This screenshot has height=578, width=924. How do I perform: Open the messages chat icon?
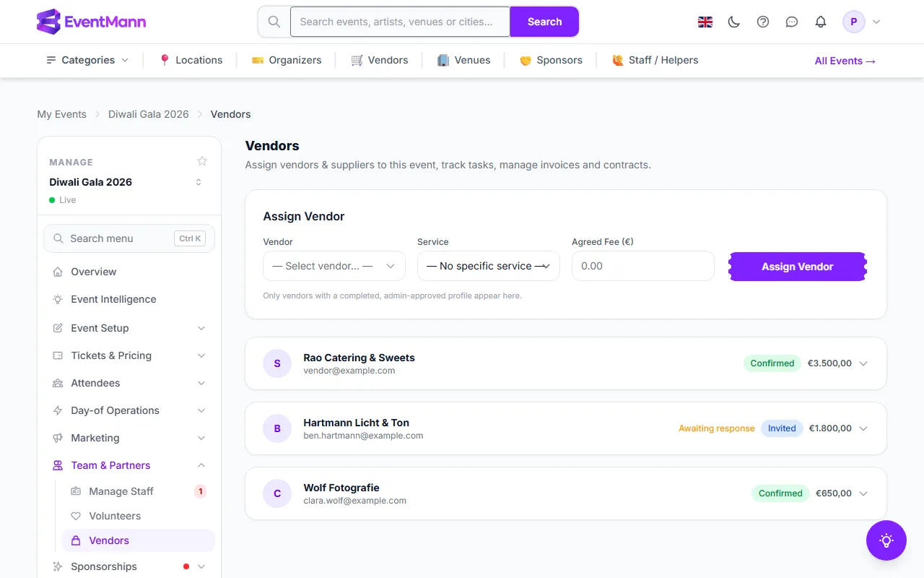click(792, 22)
